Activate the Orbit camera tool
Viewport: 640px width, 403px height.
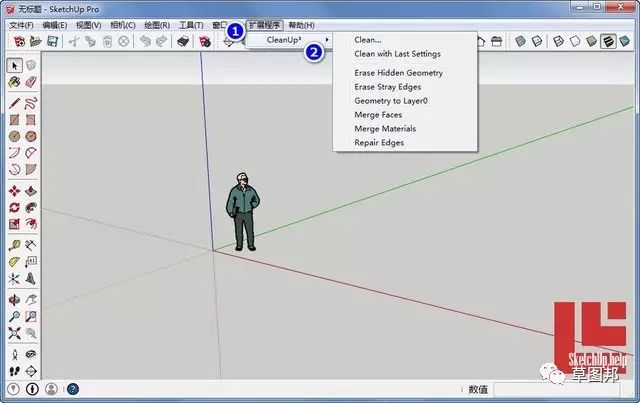pyautogui.click(x=15, y=299)
